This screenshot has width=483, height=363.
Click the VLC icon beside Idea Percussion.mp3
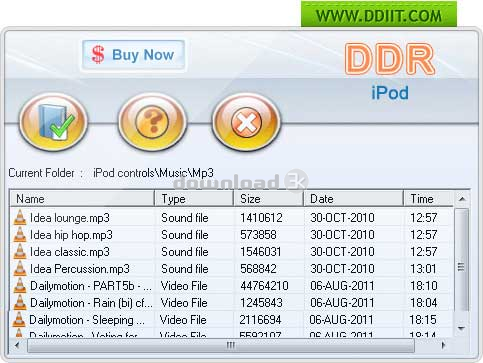click(x=20, y=269)
